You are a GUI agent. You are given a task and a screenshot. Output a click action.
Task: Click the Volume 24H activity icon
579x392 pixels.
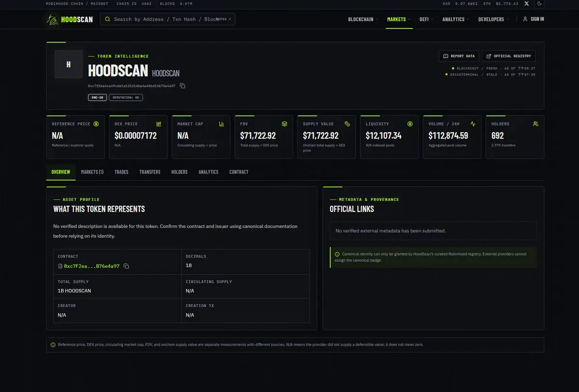pyautogui.click(x=473, y=124)
